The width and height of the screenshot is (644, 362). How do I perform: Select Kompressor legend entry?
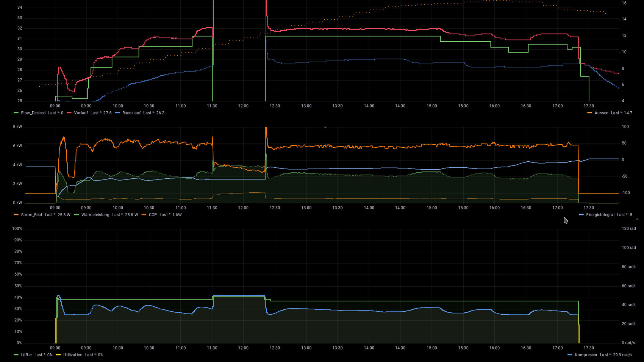pyautogui.click(x=586, y=355)
